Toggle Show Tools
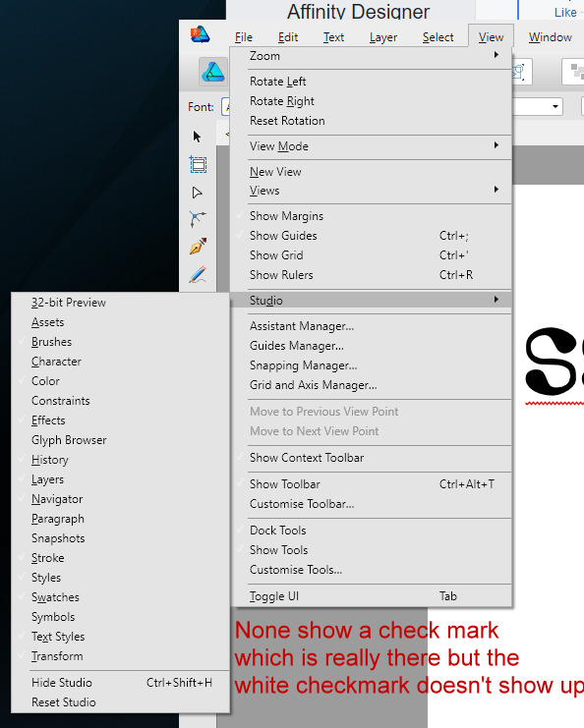This screenshot has height=728, width=584. pyautogui.click(x=372, y=550)
